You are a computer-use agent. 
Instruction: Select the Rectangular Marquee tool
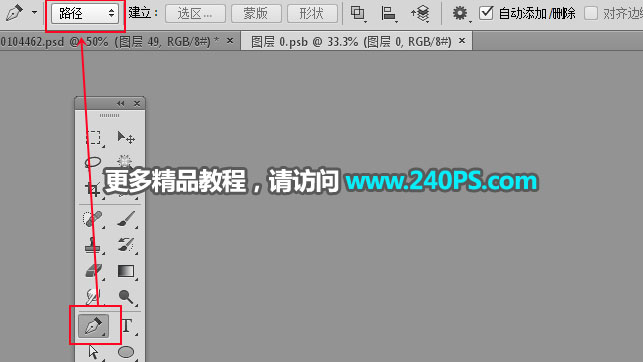93,137
